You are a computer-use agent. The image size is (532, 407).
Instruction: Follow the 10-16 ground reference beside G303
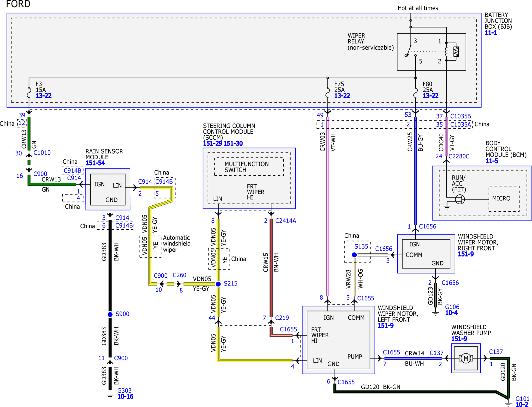[125, 396]
